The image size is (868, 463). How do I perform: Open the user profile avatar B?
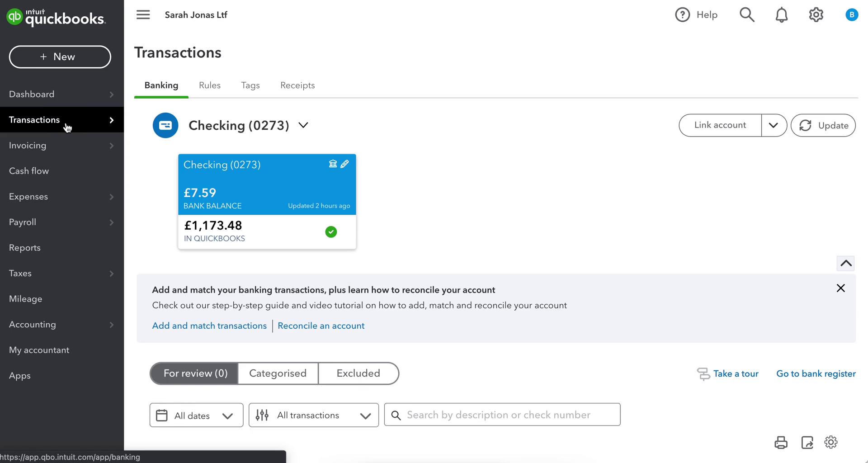tap(852, 15)
